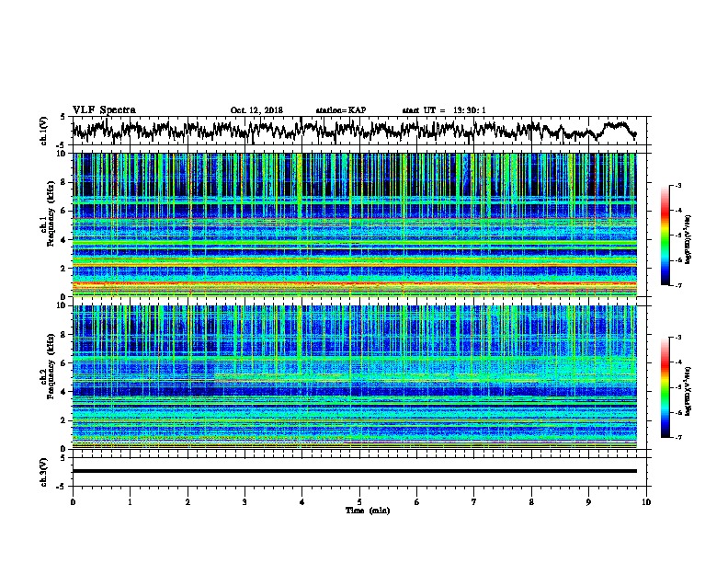
Task: Select the date text "Oct. 12, 2018"
Action: (256, 110)
